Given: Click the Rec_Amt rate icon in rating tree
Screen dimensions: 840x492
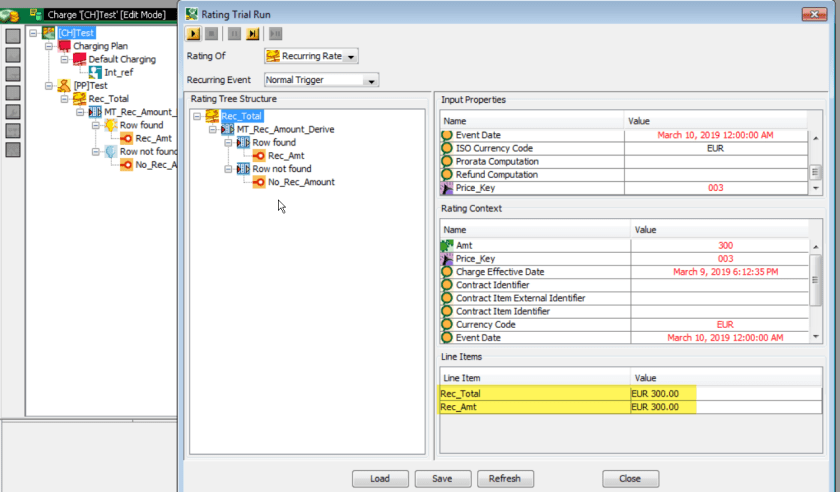Looking at the screenshot, I should [x=259, y=155].
